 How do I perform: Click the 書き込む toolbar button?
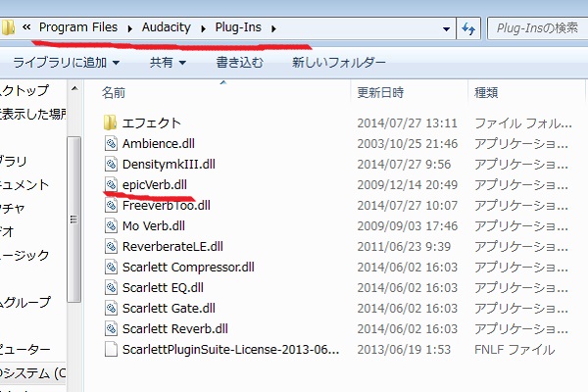point(240,63)
